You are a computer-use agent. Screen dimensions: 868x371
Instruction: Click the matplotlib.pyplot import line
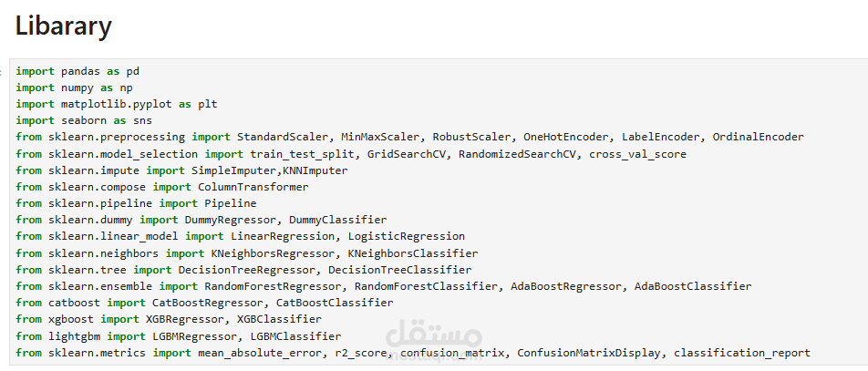[x=117, y=104]
